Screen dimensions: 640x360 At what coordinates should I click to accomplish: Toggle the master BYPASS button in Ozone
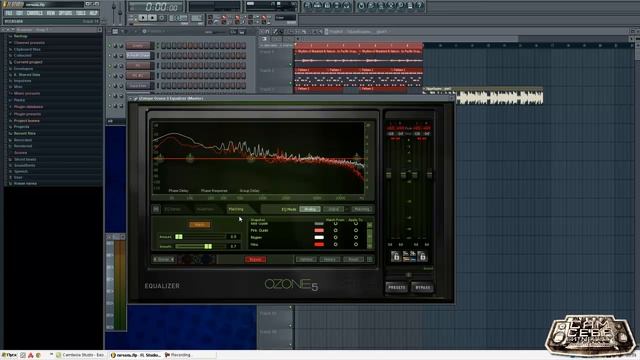click(x=422, y=288)
